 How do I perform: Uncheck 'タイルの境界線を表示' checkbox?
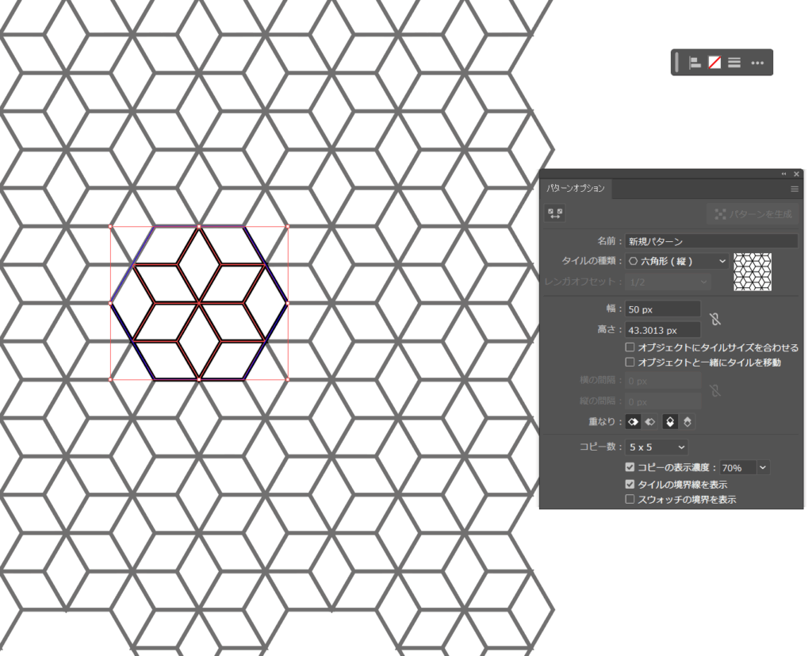point(630,484)
